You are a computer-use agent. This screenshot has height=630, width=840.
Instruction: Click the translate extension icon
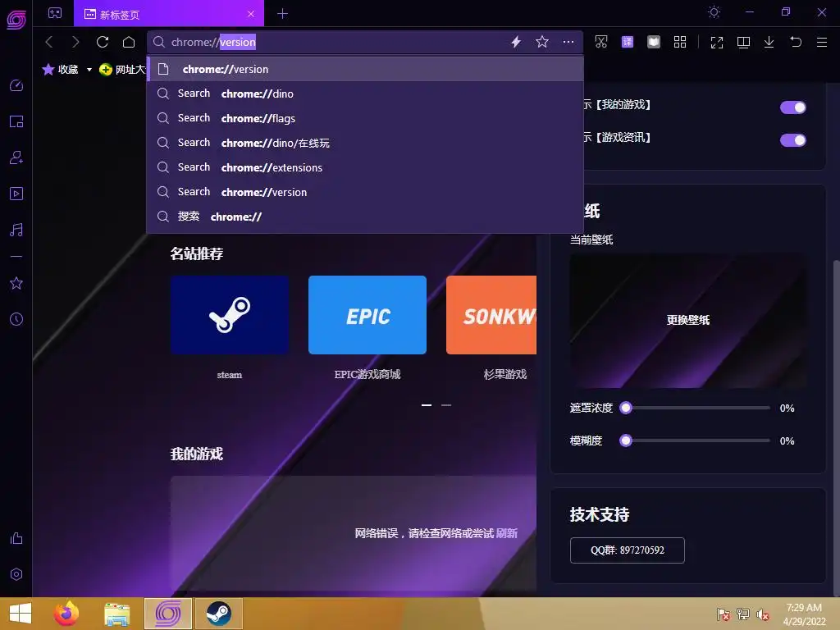pos(628,42)
